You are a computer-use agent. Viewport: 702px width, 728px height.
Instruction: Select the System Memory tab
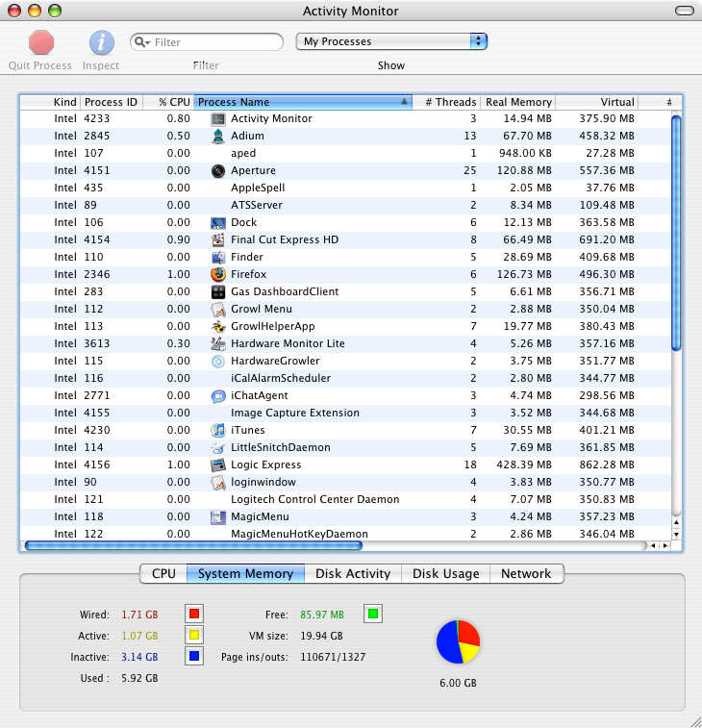point(245,573)
